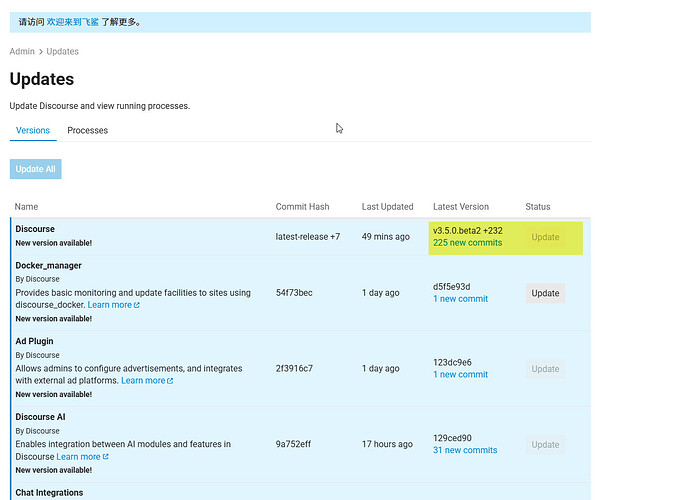The image size is (683, 500).
Task: Click the 17 hours ago cell
Action: point(387,444)
